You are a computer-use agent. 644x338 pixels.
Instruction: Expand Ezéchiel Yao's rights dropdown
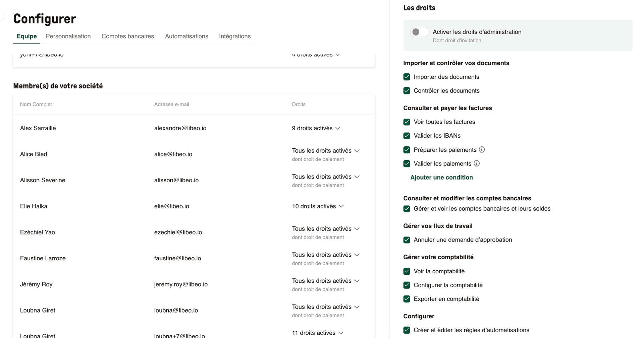[x=326, y=229]
